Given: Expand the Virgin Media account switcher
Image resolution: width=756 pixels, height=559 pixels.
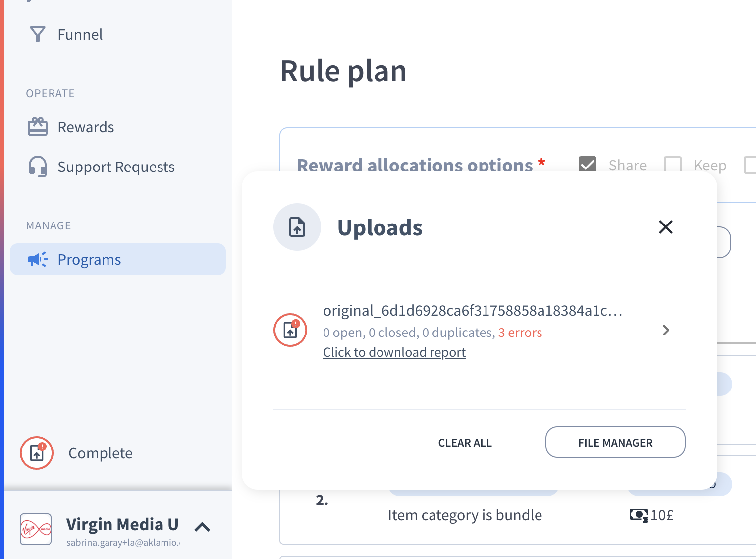Looking at the screenshot, I should [202, 527].
